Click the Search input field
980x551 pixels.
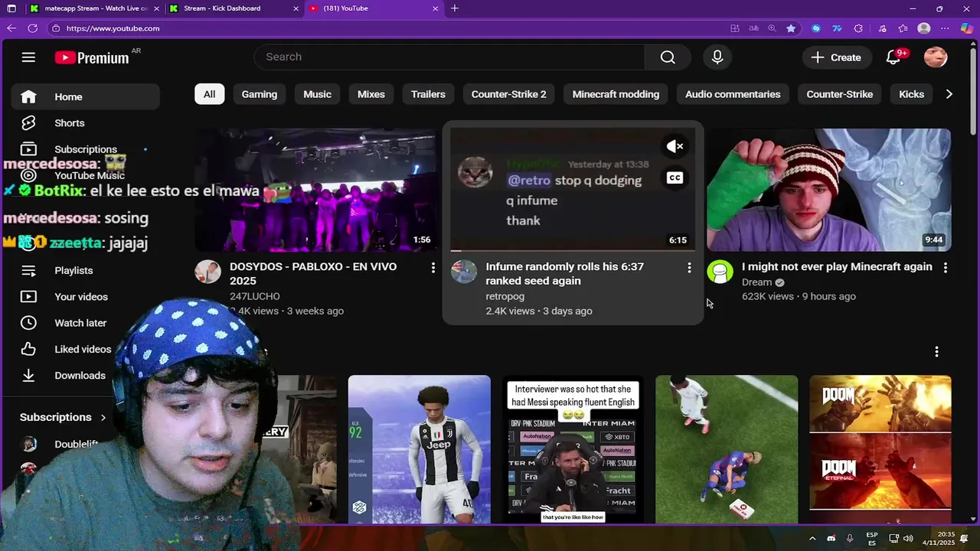[450, 57]
